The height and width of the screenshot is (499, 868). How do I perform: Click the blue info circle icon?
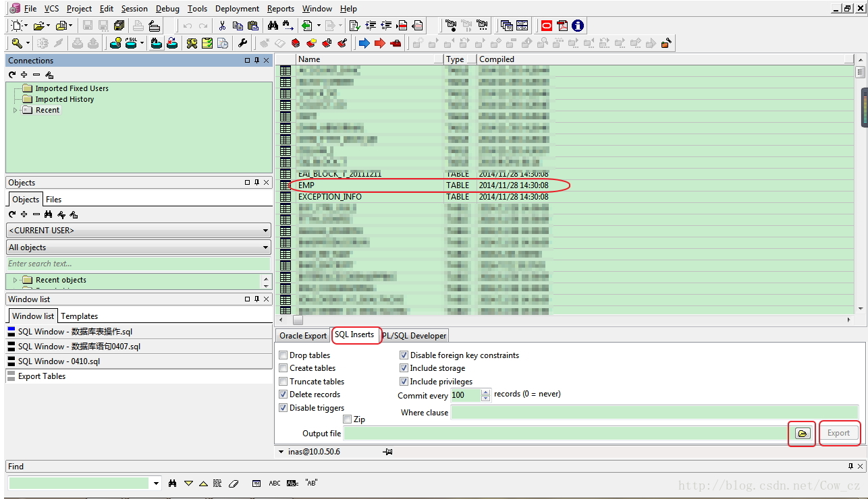tap(578, 26)
